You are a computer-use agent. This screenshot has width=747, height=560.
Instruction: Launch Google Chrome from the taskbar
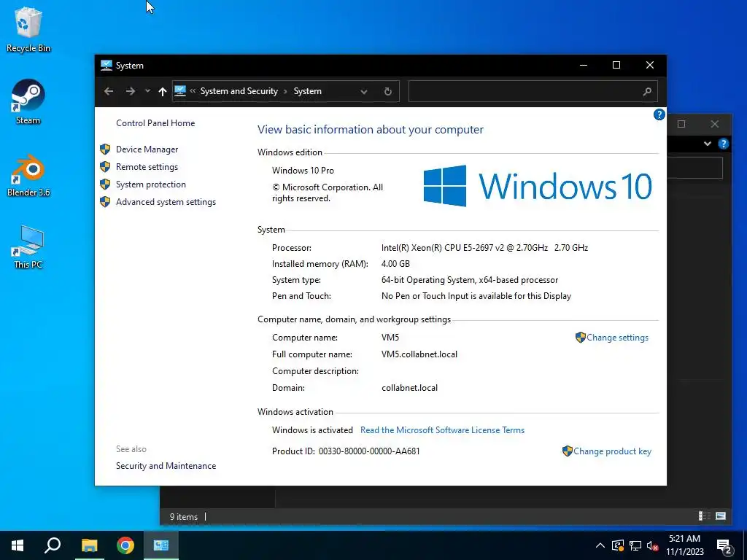125,545
